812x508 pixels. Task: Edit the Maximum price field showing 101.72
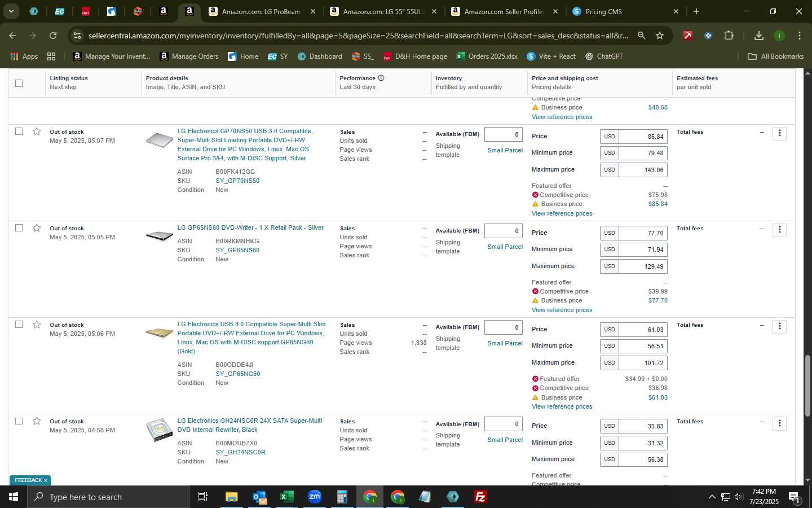click(x=643, y=363)
